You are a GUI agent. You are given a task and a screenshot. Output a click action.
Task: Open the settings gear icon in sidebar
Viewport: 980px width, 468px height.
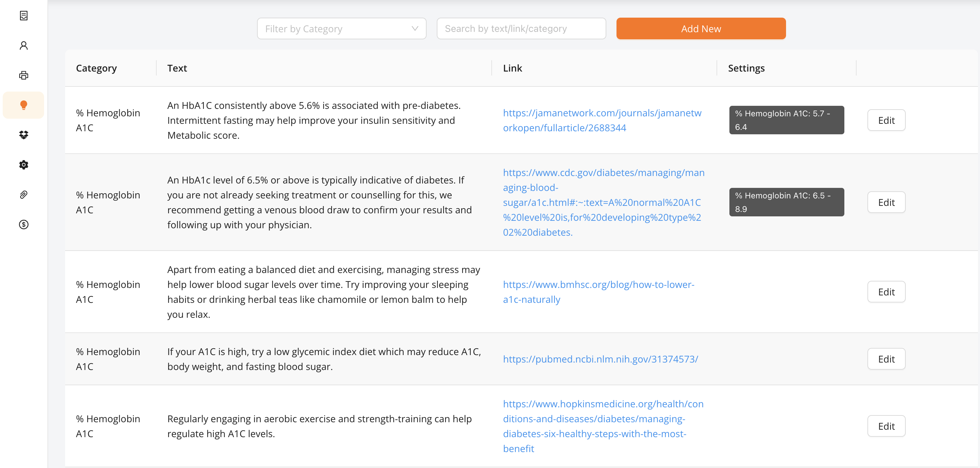tap(24, 165)
